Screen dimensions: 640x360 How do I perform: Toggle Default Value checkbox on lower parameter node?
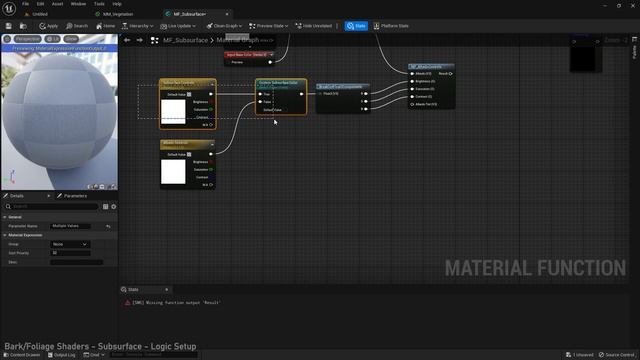coord(189,155)
